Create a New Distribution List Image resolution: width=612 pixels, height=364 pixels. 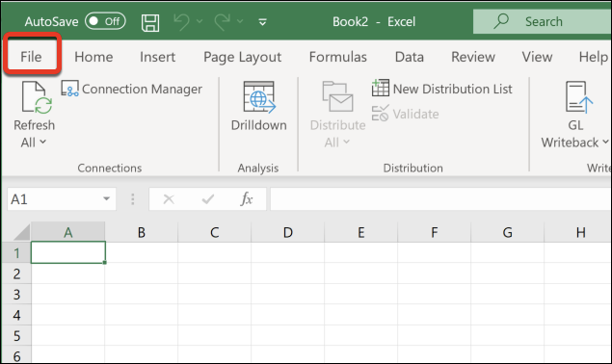coord(441,89)
